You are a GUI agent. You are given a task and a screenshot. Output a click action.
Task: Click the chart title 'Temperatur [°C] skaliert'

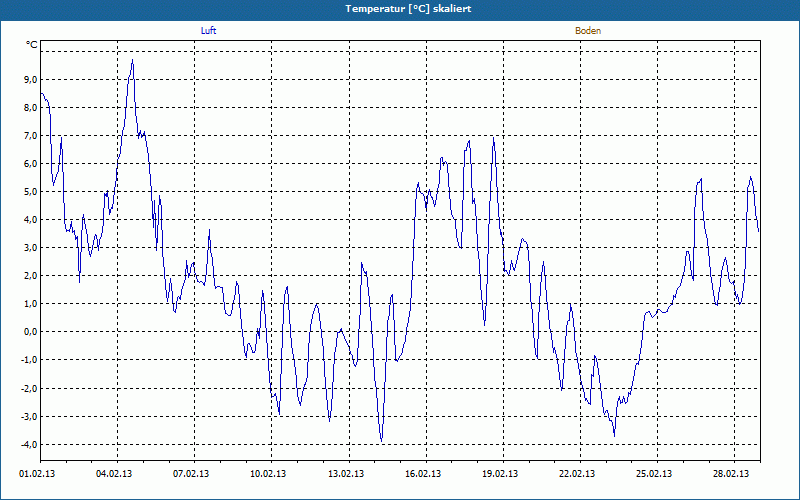pos(408,9)
